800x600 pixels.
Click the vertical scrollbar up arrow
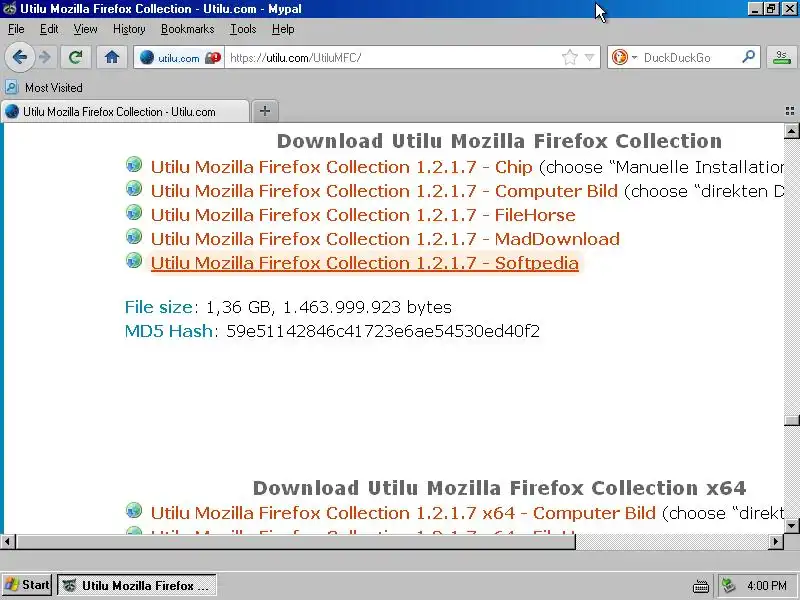point(791,131)
